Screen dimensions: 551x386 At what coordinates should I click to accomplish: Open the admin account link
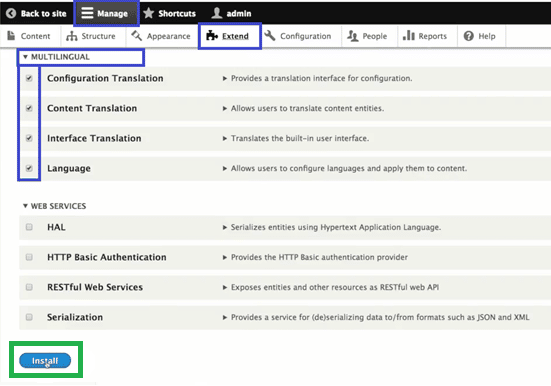(x=232, y=13)
